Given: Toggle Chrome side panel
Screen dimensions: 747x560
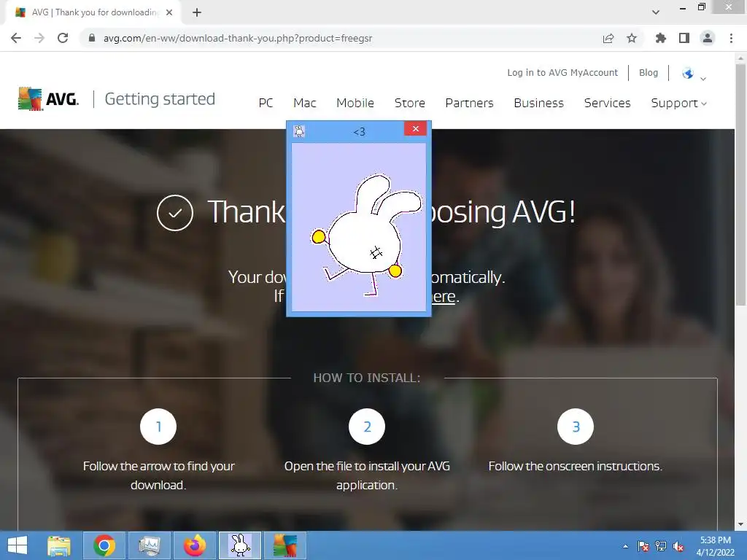Looking at the screenshot, I should point(684,38).
